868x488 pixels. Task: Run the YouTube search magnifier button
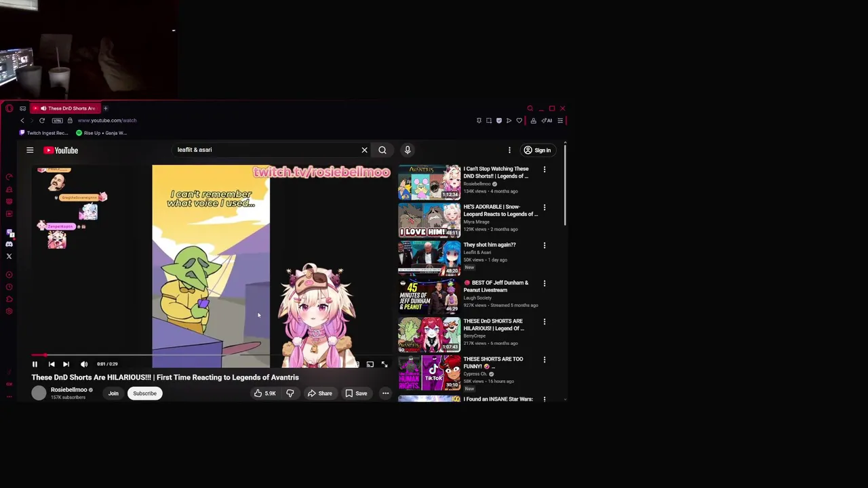tap(382, 150)
